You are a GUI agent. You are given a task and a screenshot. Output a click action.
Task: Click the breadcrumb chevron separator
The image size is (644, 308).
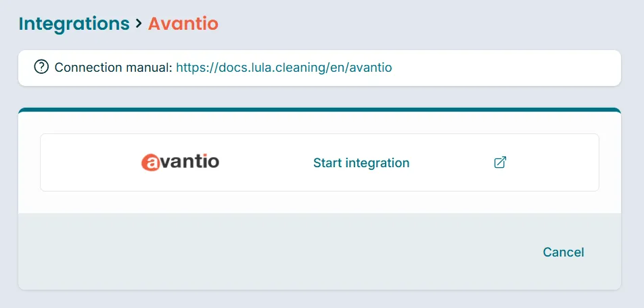(139, 24)
